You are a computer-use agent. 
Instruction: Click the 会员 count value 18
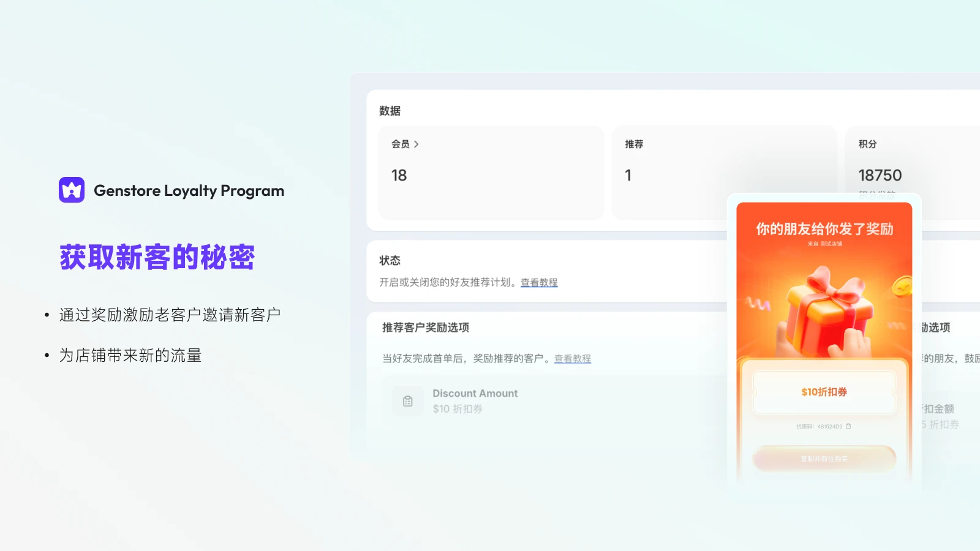coord(399,175)
